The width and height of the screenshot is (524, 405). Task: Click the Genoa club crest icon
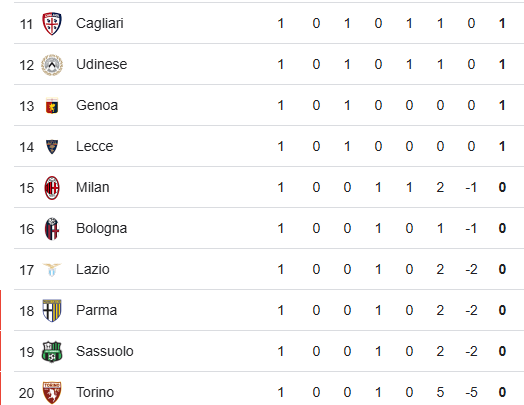pyautogui.click(x=52, y=106)
